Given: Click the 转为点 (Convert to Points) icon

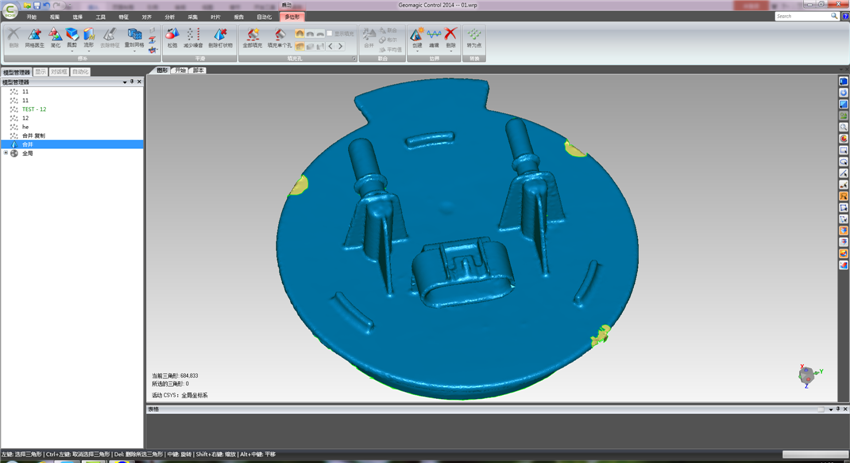Looking at the screenshot, I should pyautogui.click(x=473, y=37).
